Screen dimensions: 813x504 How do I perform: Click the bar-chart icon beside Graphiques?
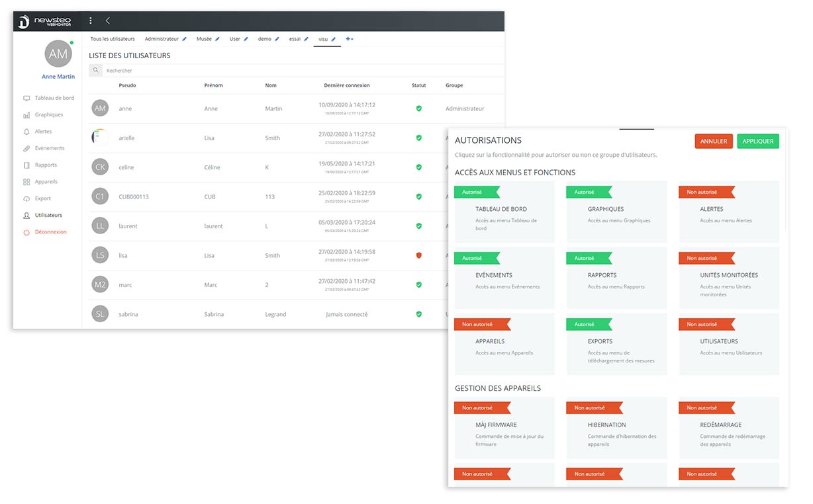click(x=26, y=115)
